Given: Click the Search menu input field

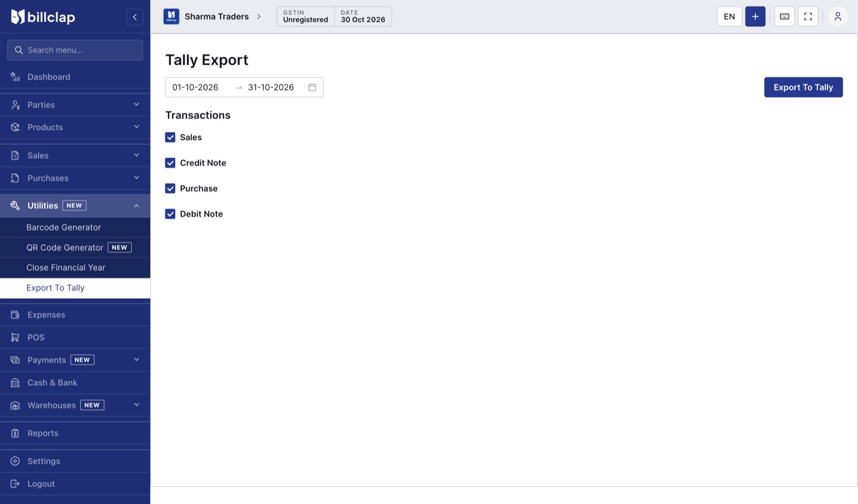Looking at the screenshot, I should [75, 50].
